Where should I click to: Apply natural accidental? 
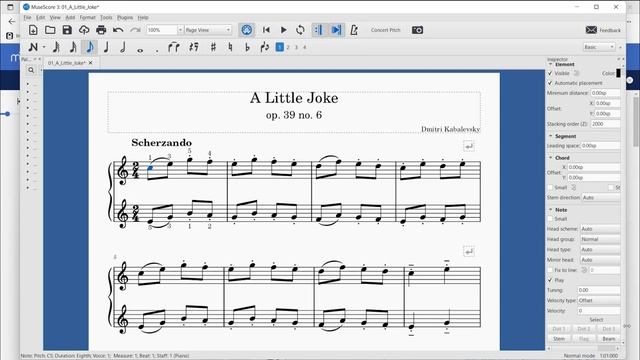230,47
